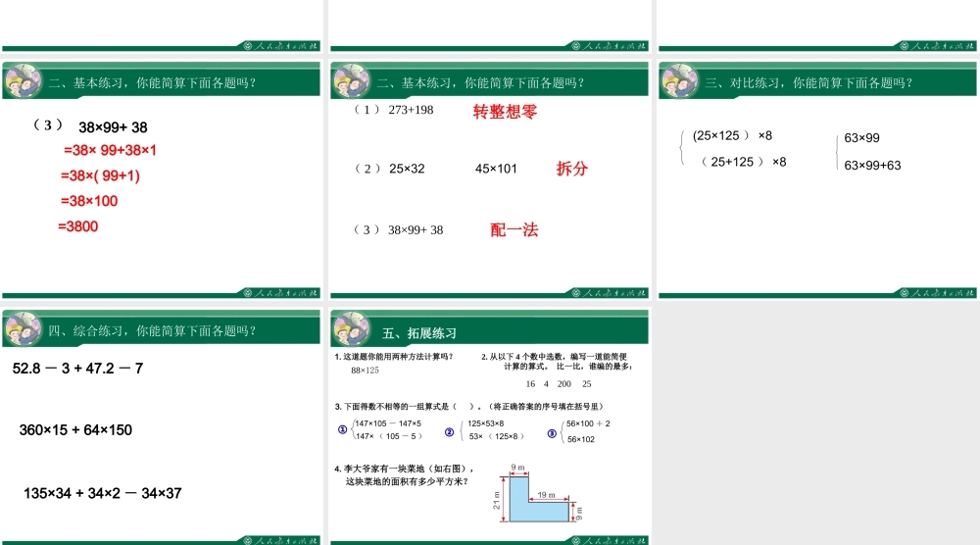Click the cartoon children icon on 三、对比练习 slide
This screenshot has width=980, height=545.
(x=679, y=81)
